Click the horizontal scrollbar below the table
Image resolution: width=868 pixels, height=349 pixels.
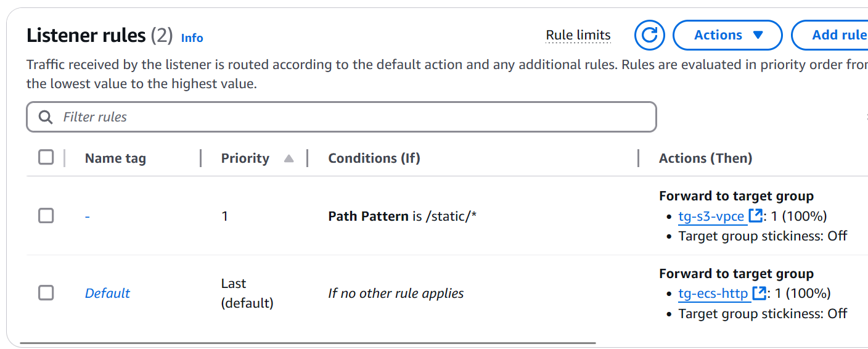(x=308, y=342)
